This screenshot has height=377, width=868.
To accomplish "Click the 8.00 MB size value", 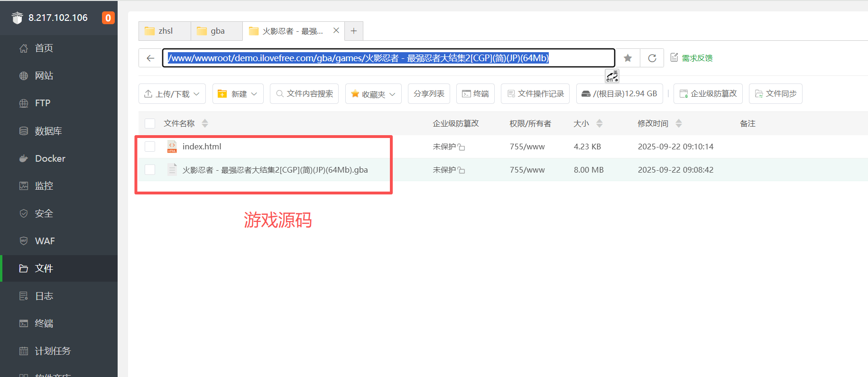I will click(589, 170).
